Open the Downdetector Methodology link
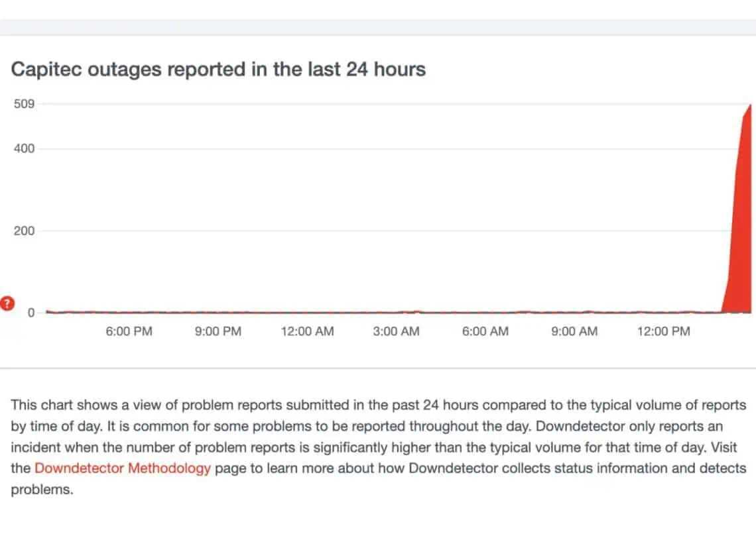 pos(123,468)
